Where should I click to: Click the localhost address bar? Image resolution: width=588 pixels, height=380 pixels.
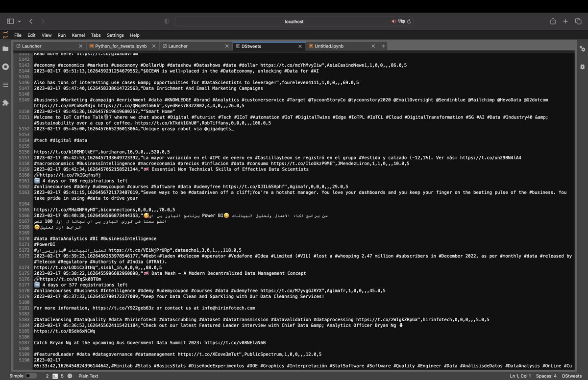point(294,22)
